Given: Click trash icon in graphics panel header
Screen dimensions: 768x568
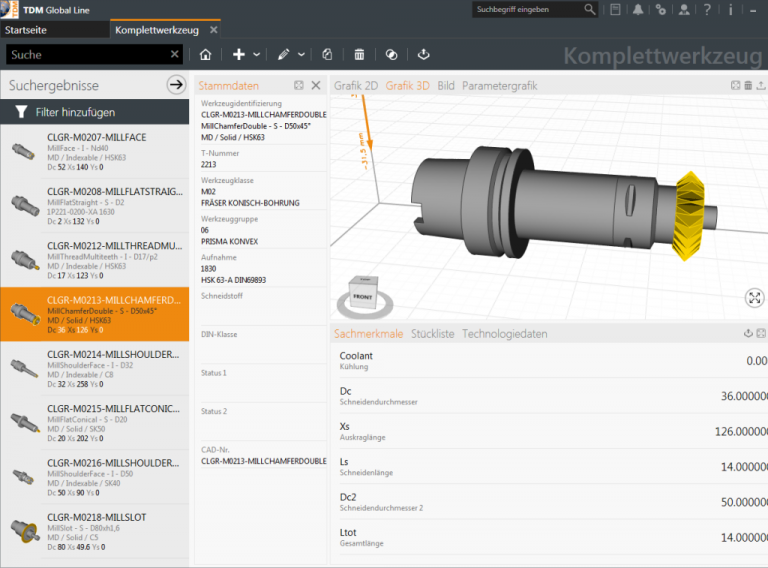Looking at the screenshot, I should [x=748, y=85].
